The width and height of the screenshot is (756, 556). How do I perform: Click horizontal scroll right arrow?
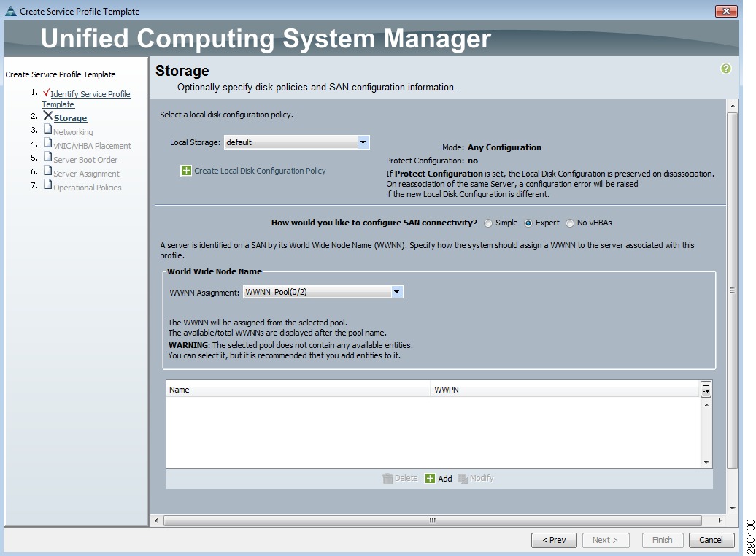(x=720, y=521)
